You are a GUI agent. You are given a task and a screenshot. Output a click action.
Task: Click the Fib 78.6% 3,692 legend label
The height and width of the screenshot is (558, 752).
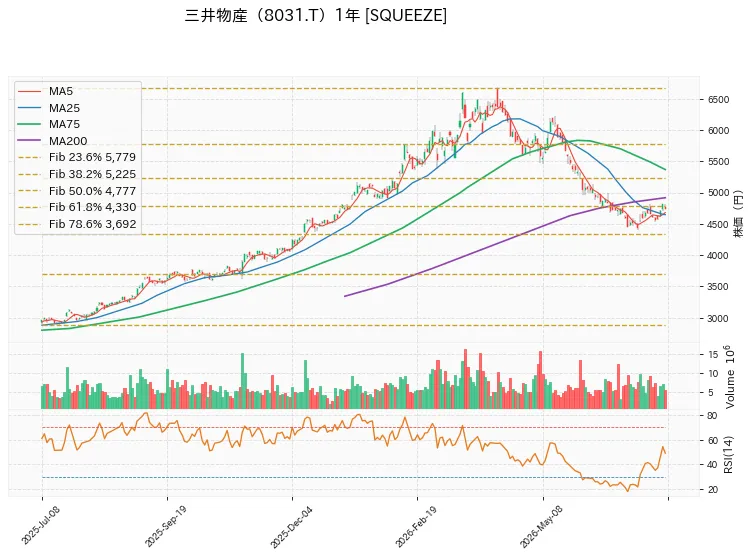pos(92,224)
